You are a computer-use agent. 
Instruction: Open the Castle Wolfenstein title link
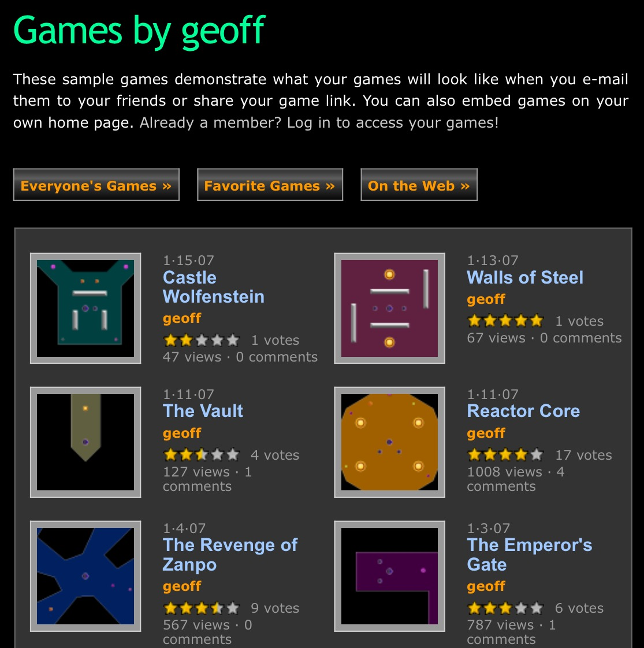(213, 287)
